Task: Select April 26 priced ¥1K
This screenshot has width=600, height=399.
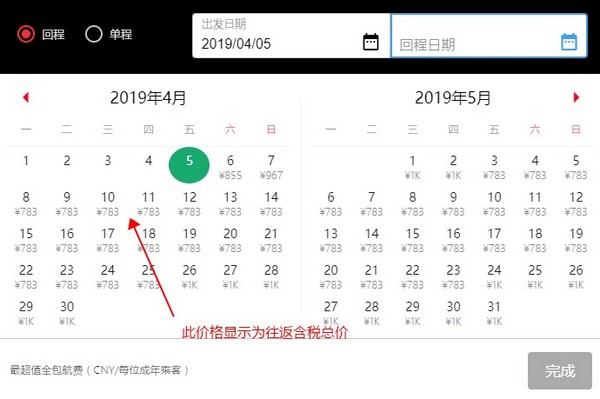Action: tap(189, 277)
